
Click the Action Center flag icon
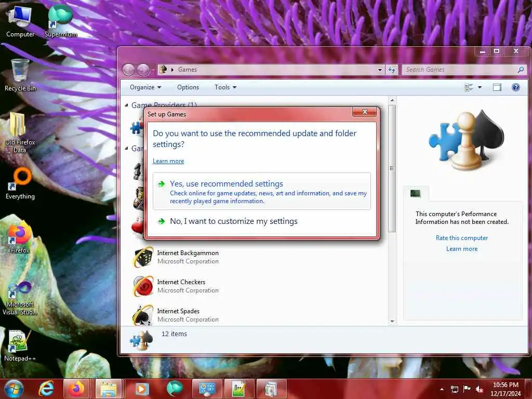point(467,389)
